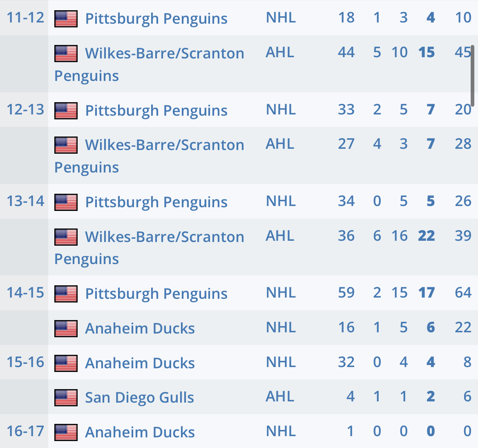Click the bold 22 points total
478x448 pixels.
427,236
